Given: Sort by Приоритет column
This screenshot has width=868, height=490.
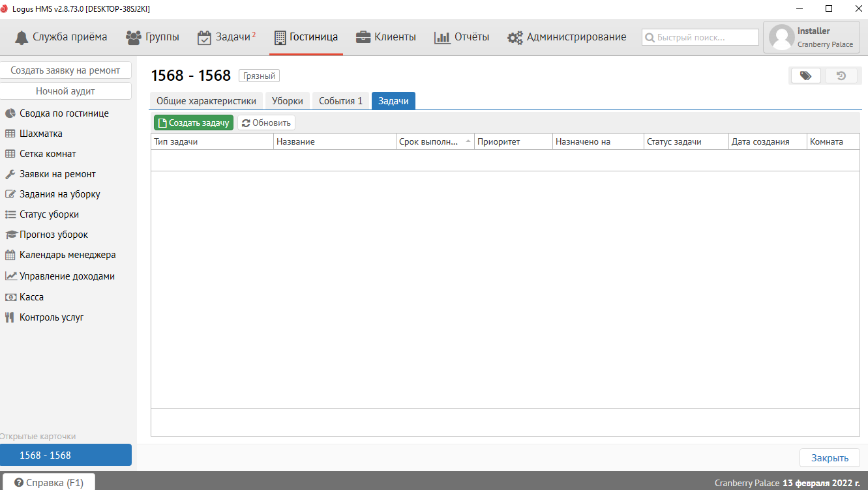Looking at the screenshot, I should [x=513, y=141].
